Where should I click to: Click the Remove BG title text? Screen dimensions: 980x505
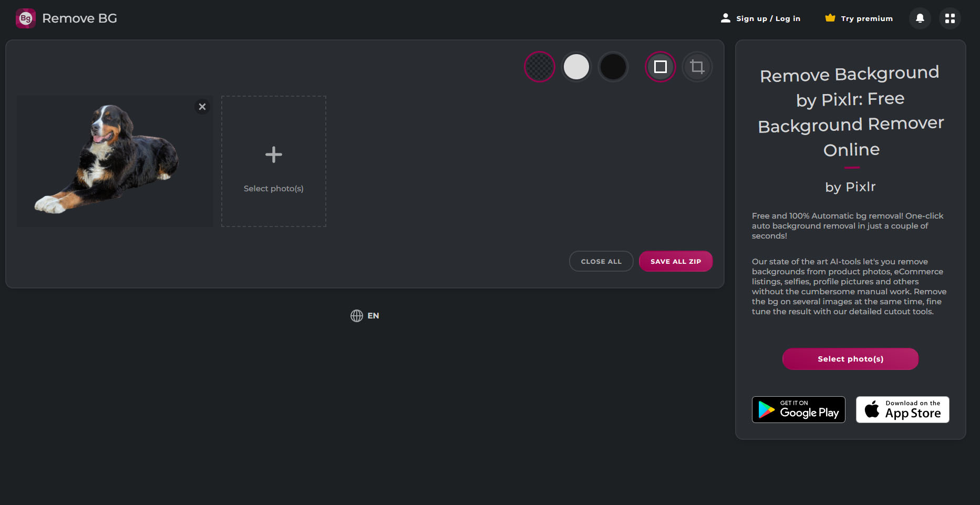[79, 18]
